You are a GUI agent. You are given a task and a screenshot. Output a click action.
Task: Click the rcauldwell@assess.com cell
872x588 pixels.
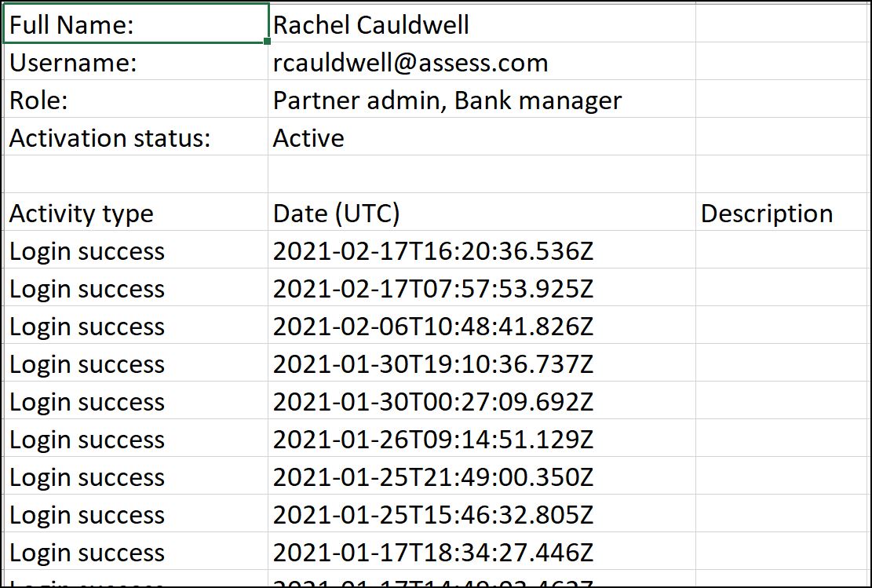point(410,63)
